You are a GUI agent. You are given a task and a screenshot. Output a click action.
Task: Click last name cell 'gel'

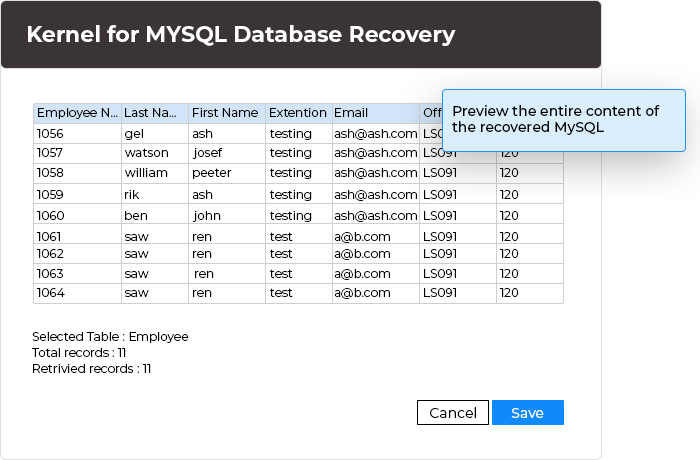pos(155,134)
